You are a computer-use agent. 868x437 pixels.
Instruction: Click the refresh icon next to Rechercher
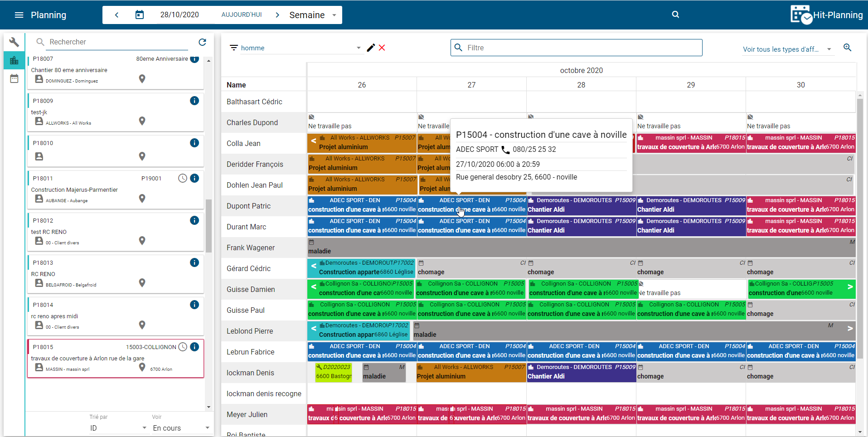tap(202, 42)
